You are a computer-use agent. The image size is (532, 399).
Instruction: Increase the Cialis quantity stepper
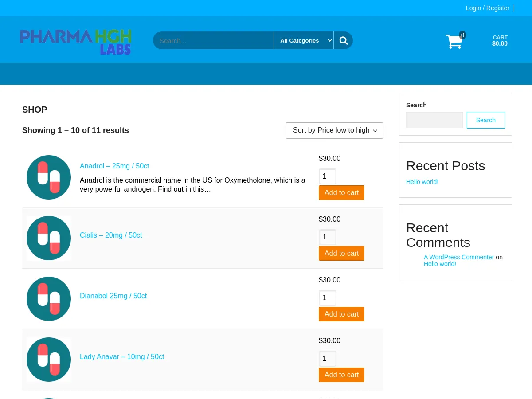point(327,237)
